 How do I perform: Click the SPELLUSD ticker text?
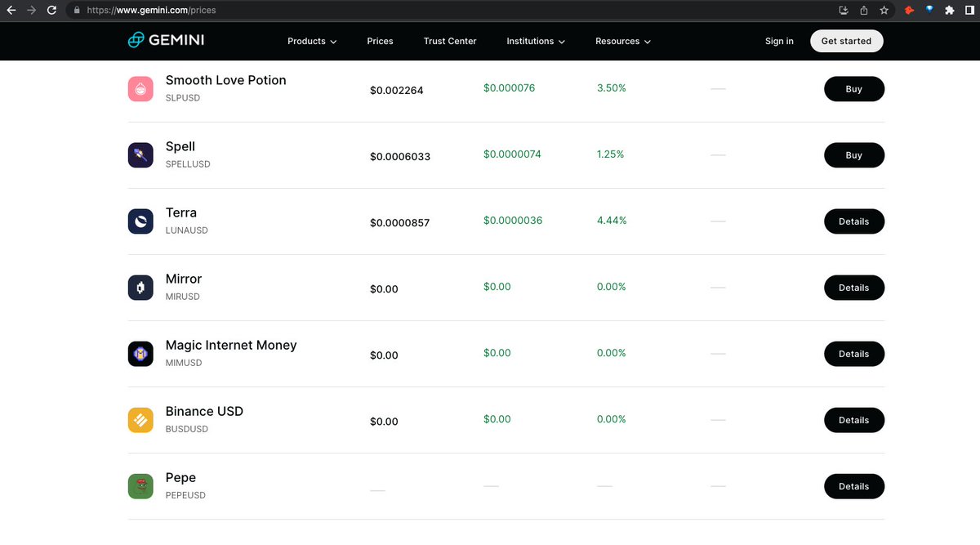pyautogui.click(x=188, y=164)
